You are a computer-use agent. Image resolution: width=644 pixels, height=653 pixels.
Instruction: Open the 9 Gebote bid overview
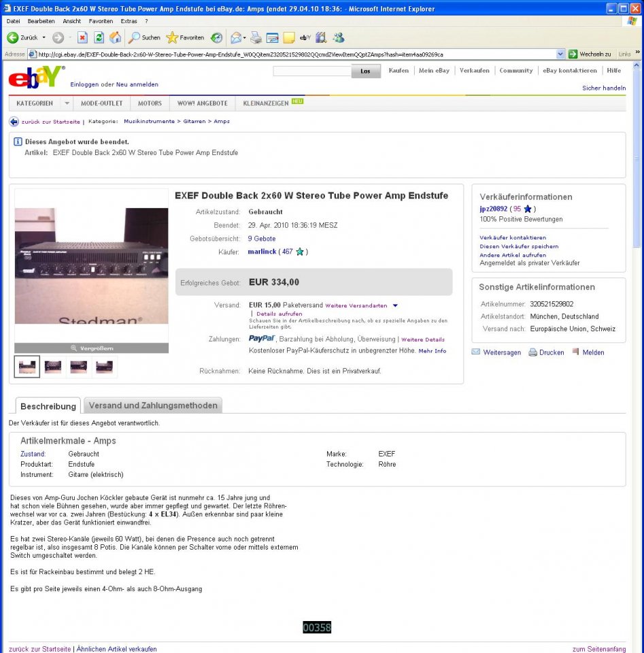(261, 239)
